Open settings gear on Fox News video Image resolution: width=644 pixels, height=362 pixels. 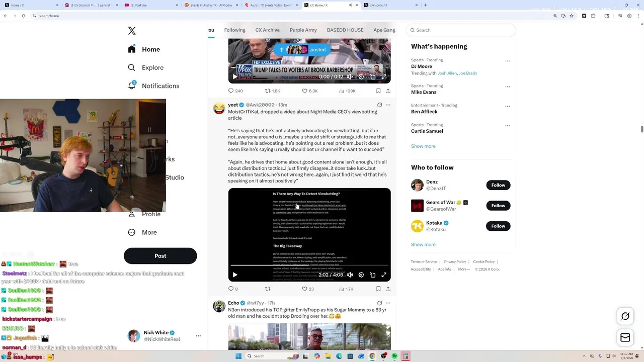coord(361,77)
